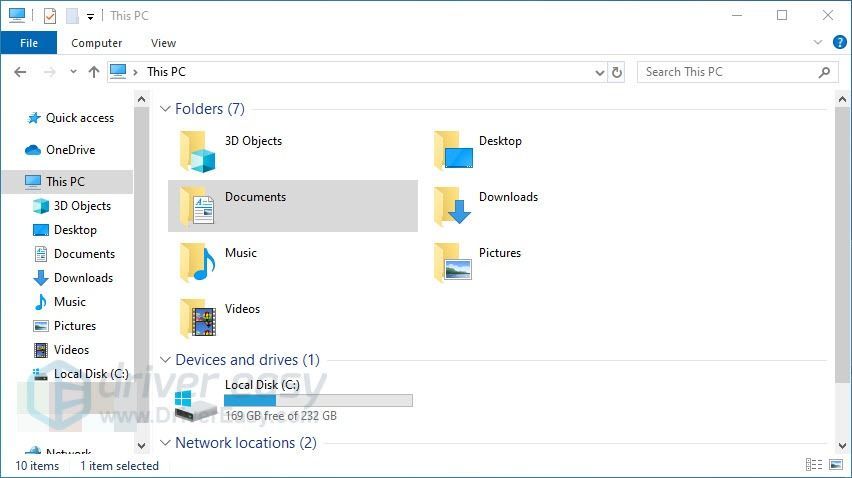The width and height of the screenshot is (852, 478).
Task: Click the computer icon in address bar
Action: (118, 71)
